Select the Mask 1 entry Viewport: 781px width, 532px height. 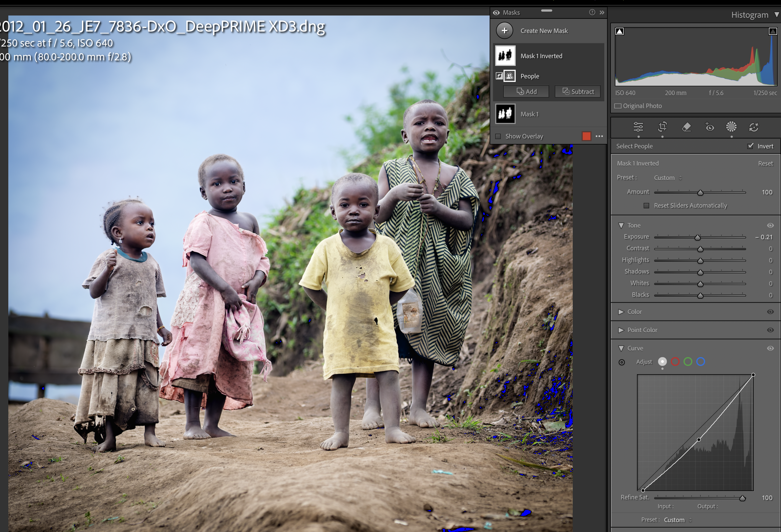pyautogui.click(x=529, y=114)
